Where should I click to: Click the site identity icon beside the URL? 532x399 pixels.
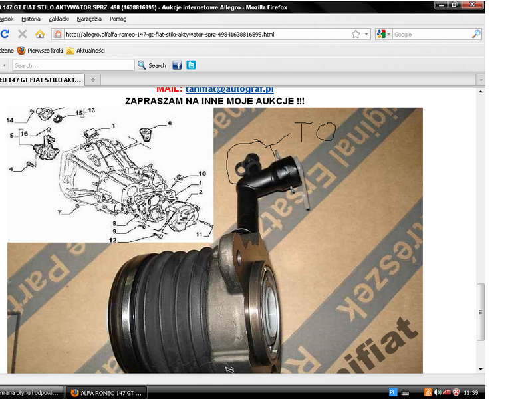tap(58, 34)
